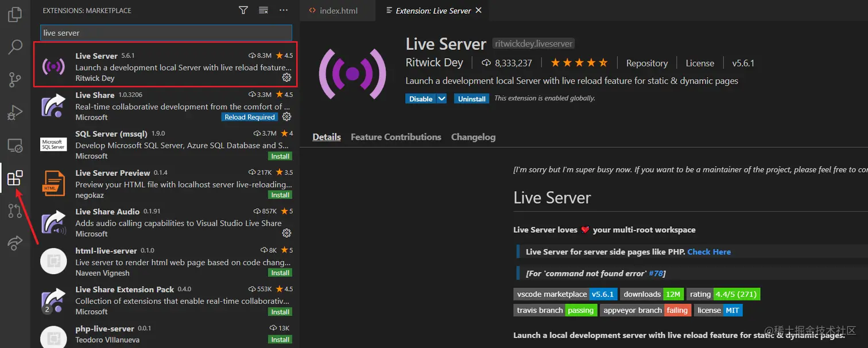Open the Feature Contributions tab
Image resolution: width=868 pixels, height=348 pixels.
396,137
